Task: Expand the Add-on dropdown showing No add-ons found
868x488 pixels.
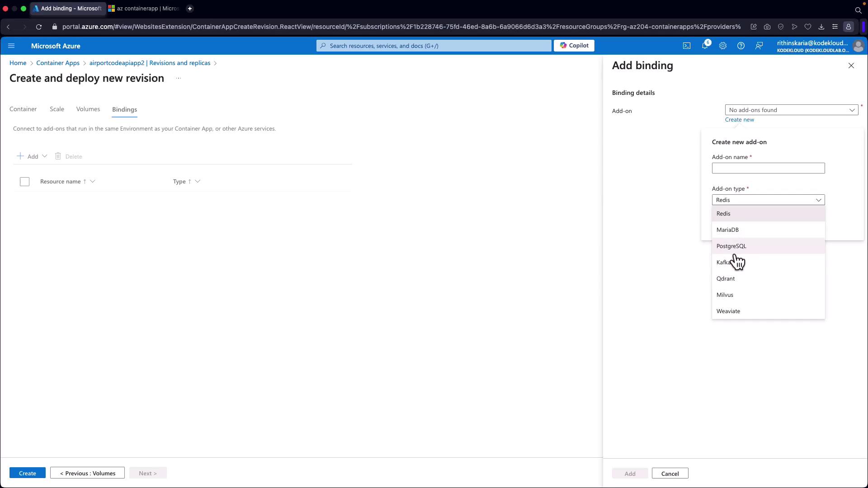Action: point(791,110)
